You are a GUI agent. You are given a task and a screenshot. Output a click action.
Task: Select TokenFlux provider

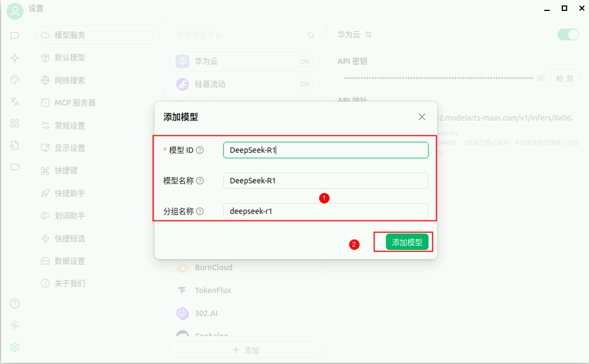(x=245, y=290)
